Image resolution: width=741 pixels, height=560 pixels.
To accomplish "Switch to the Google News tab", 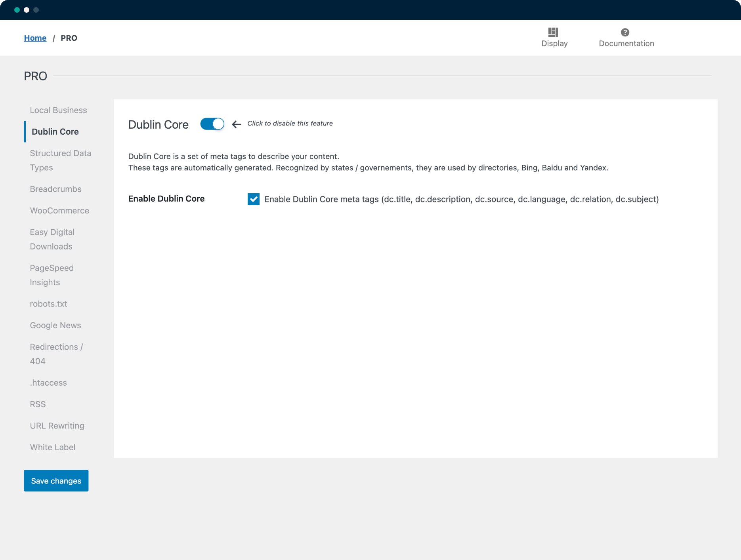I will (x=55, y=326).
